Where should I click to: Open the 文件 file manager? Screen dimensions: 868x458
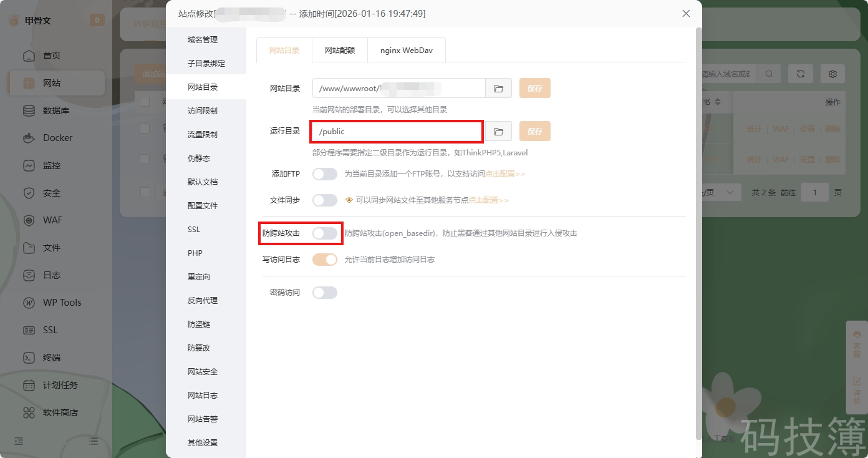tap(55, 248)
